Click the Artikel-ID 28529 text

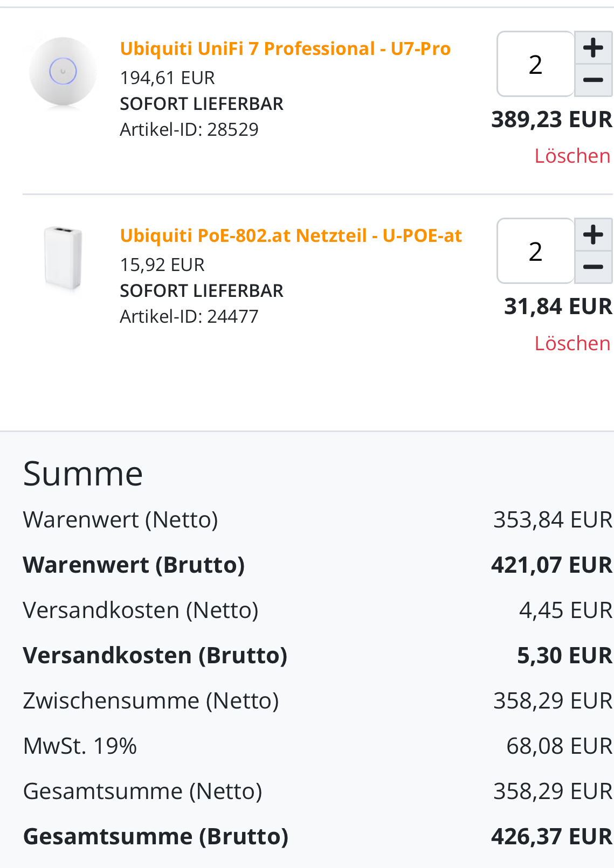[189, 130]
